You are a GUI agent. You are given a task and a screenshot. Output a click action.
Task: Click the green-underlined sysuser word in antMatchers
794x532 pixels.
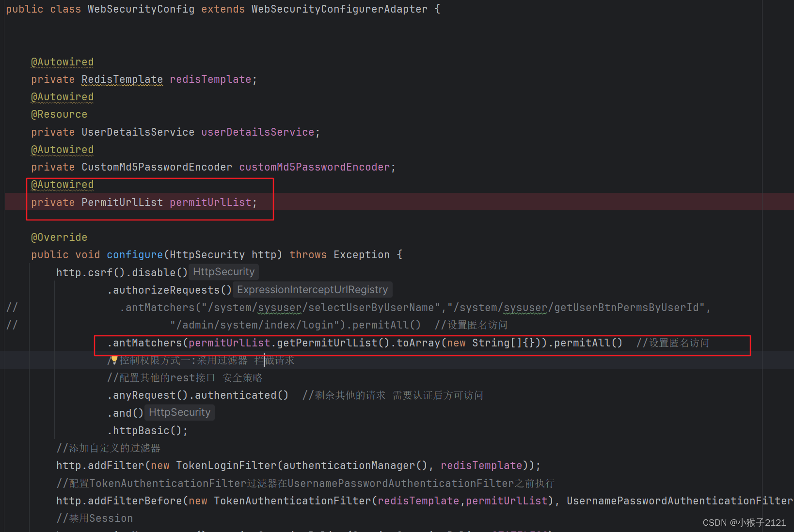[x=280, y=307]
